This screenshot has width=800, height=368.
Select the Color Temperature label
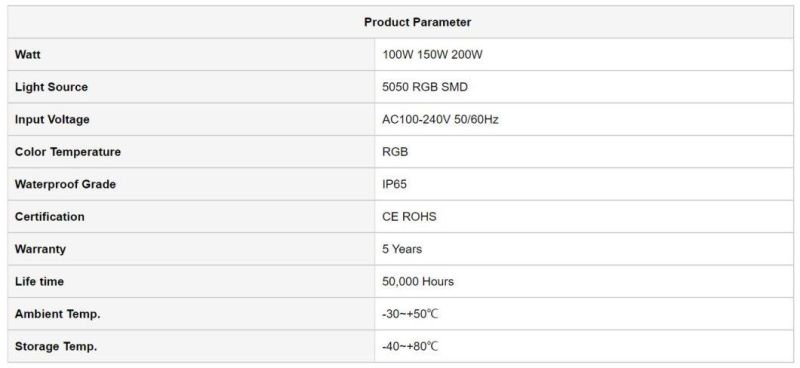coord(68,152)
